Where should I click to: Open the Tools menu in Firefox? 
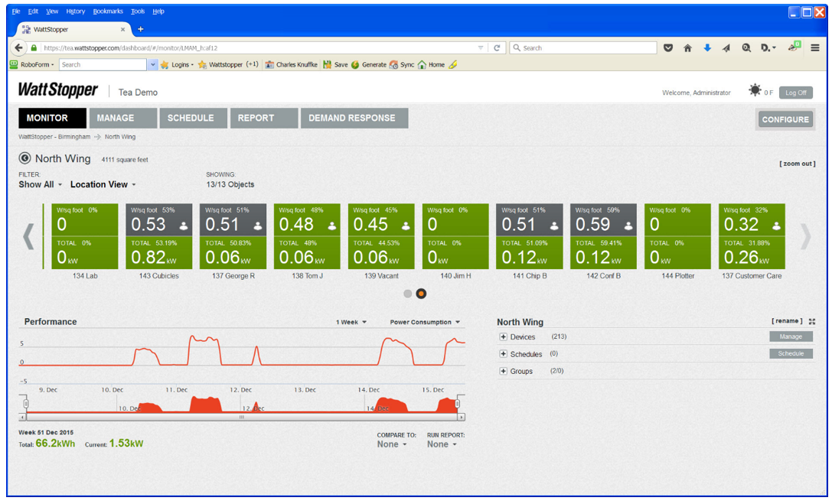tap(138, 11)
